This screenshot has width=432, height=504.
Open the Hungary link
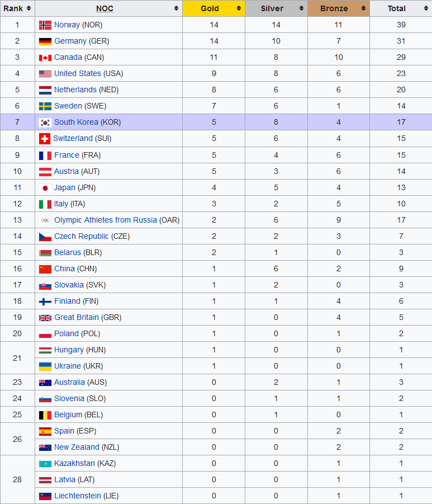coord(69,350)
